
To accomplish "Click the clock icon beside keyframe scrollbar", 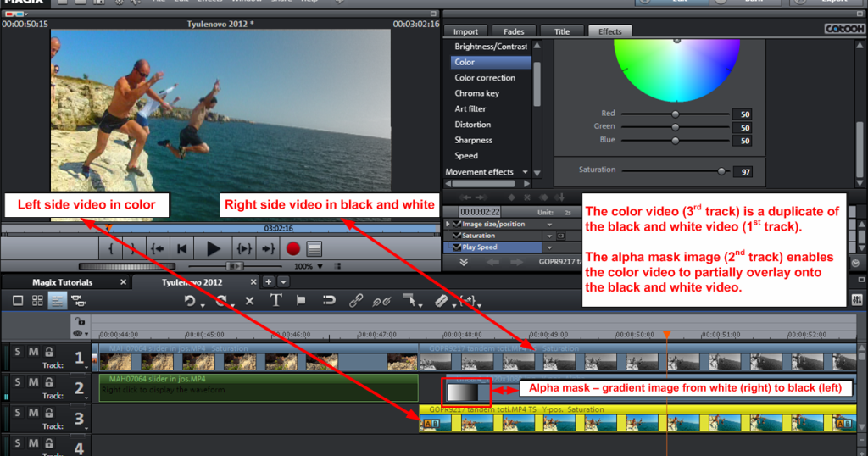I will (855, 262).
